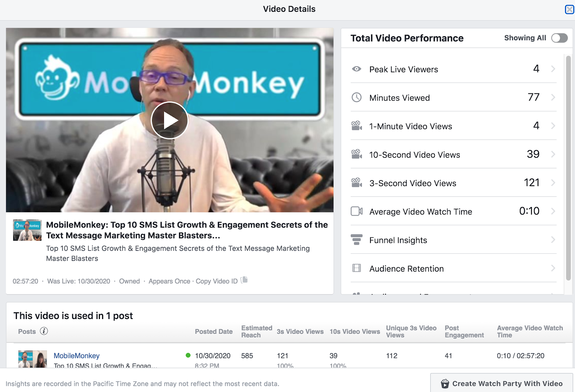
Task: Toggle the Showing All switch
Action: [x=560, y=38]
